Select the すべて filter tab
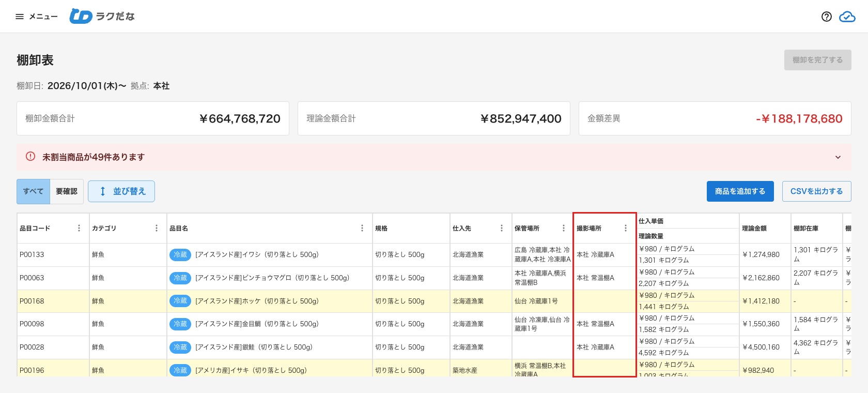The height and width of the screenshot is (393, 868). tap(34, 191)
